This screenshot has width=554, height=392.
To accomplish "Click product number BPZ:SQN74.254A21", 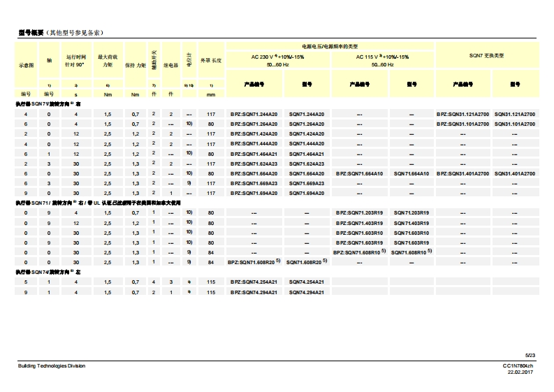I will 254,282.
